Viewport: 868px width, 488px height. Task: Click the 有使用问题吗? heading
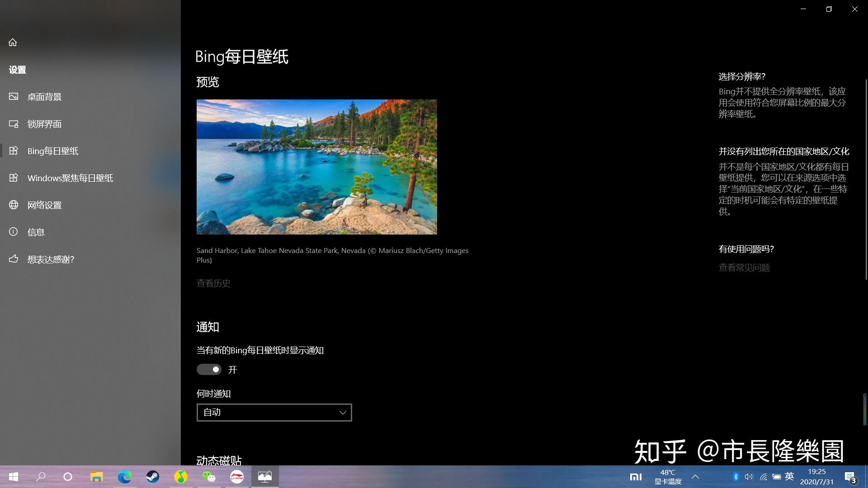pos(746,249)
